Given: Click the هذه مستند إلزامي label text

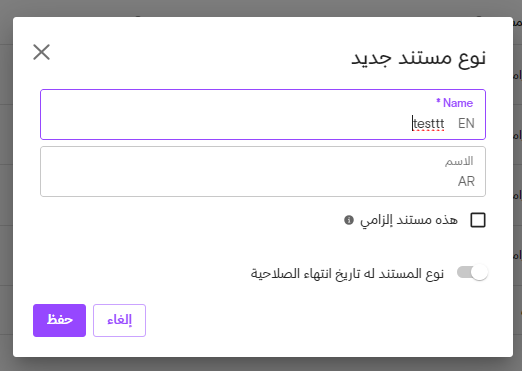Looking at the screenshot, I should click(x=409, y=220).
